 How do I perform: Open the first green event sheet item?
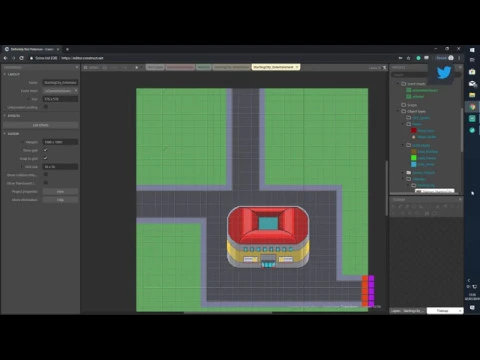coord(422,90)
